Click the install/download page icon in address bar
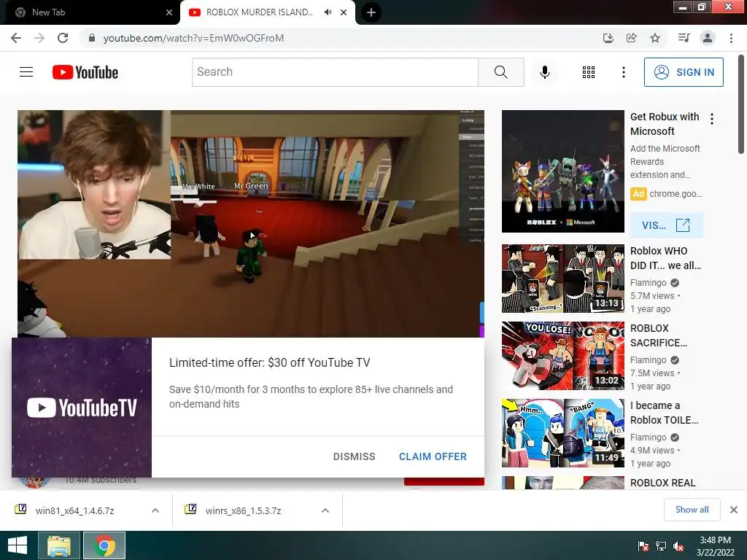This screenshot has height=560, width=747. (608, 38)
